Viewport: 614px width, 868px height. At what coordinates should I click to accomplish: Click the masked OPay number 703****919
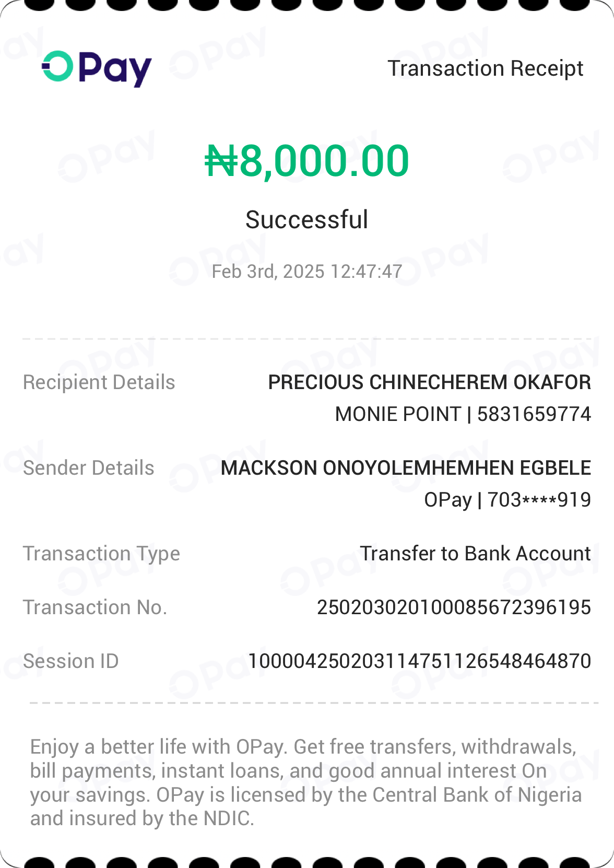[539, 500]
